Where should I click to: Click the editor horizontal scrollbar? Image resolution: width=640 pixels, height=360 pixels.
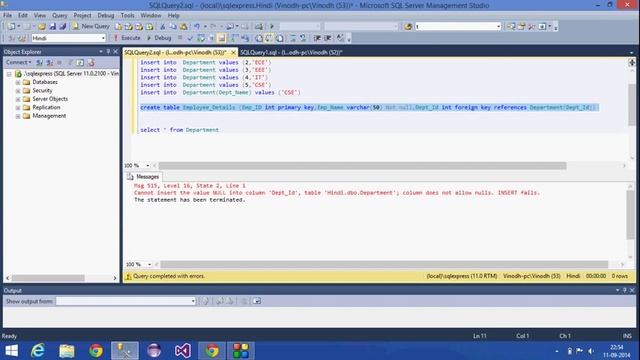(362, 165)
